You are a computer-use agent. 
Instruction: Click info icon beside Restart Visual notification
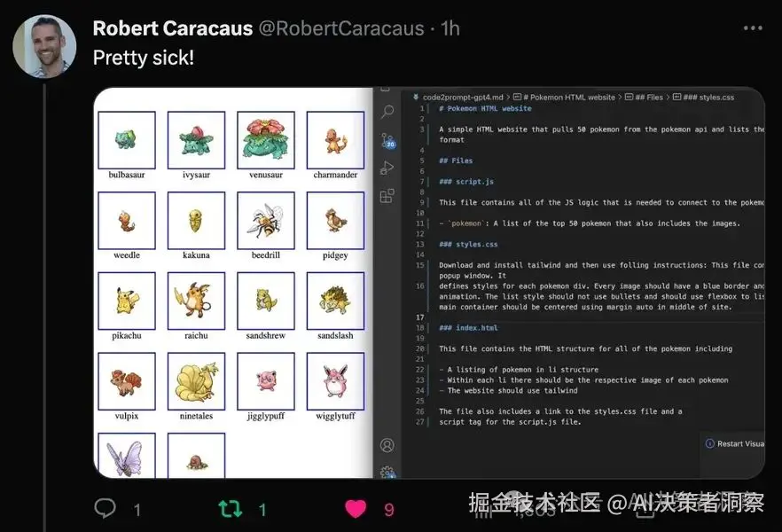(x=709, y=443)
